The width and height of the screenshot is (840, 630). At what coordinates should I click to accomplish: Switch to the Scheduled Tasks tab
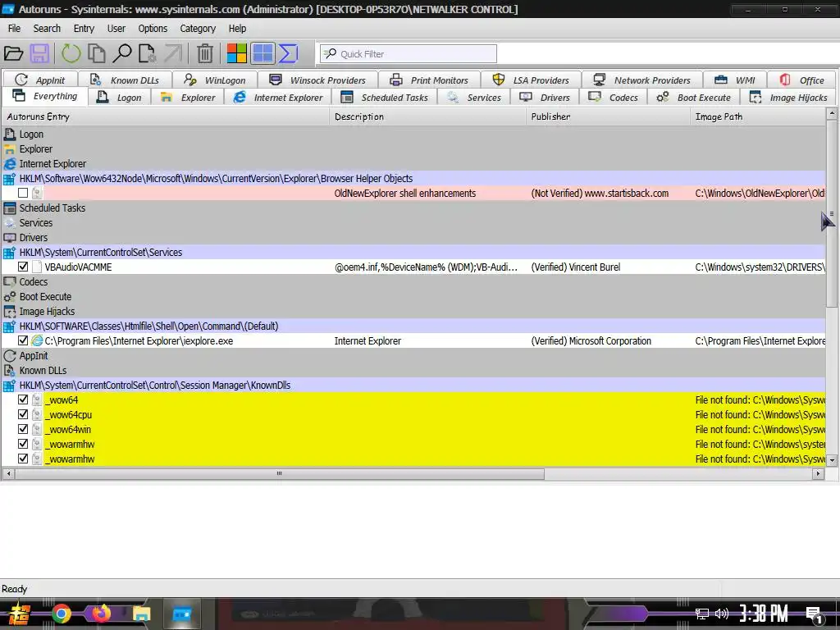click(385, 98)
